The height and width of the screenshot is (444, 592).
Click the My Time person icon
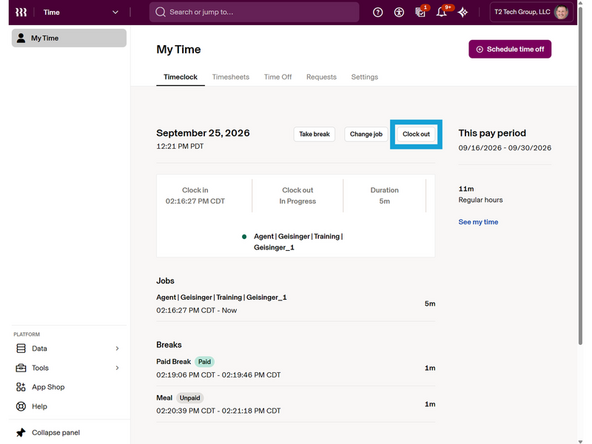pos(21,38)
